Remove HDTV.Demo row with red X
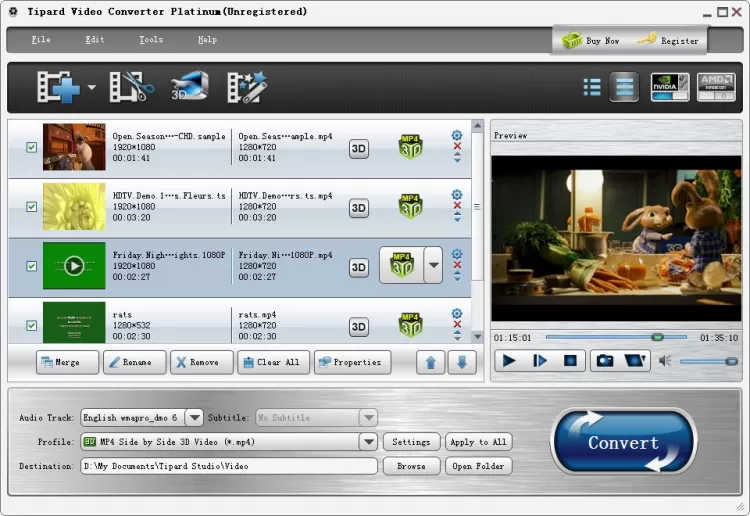Viewport: 750px width, 516px height. point(457,206)
